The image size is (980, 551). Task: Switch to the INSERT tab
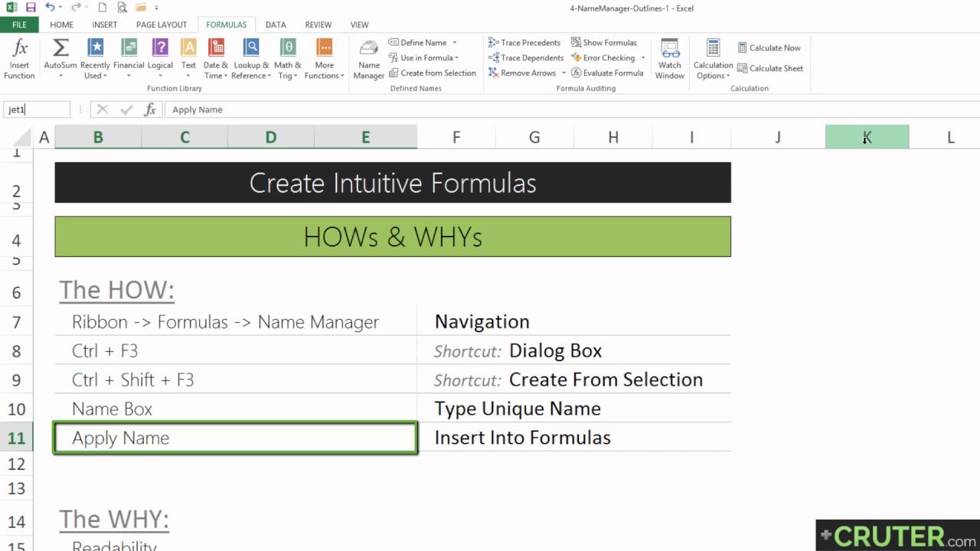point(105,24)
